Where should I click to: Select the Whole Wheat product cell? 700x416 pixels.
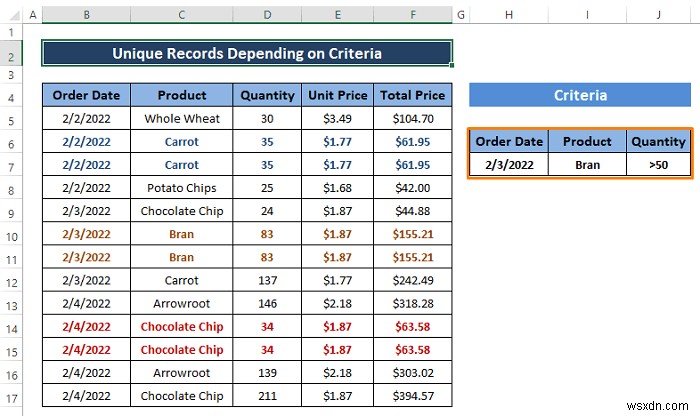[182, 118]
